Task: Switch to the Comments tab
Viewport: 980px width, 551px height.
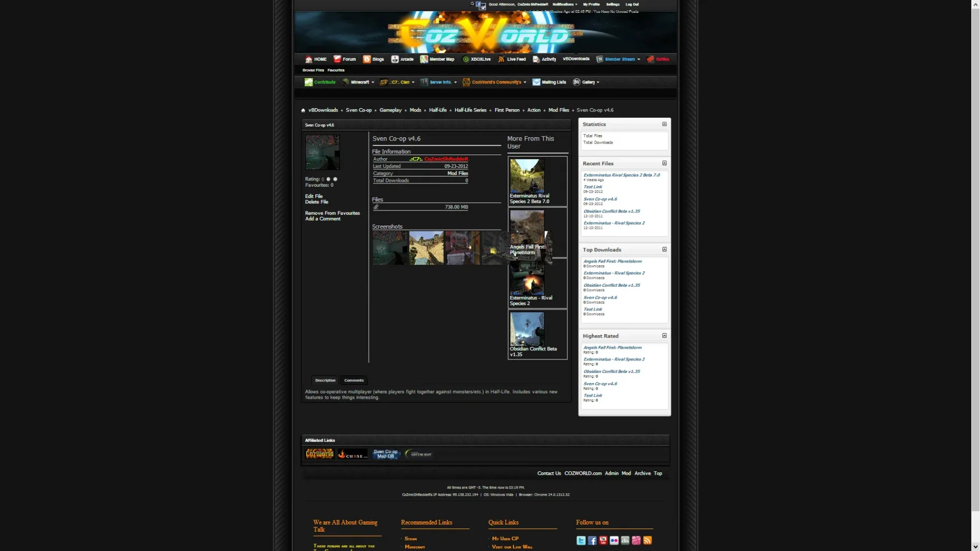Action: 354,380
